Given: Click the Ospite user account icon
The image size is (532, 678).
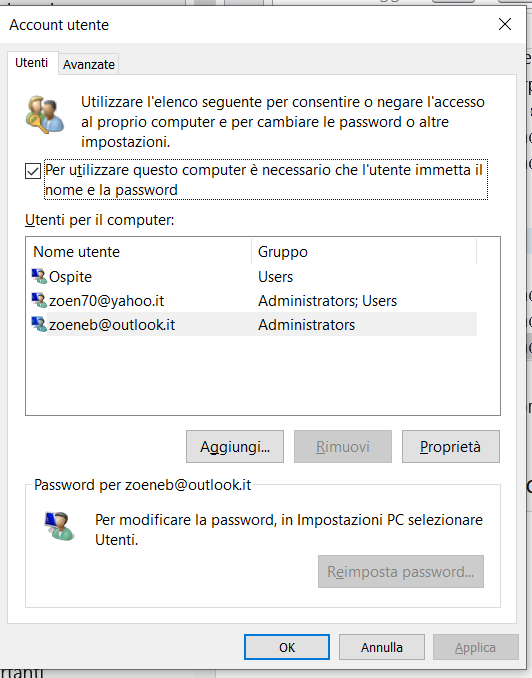Looking at the screenshot, I should point(39,276).
